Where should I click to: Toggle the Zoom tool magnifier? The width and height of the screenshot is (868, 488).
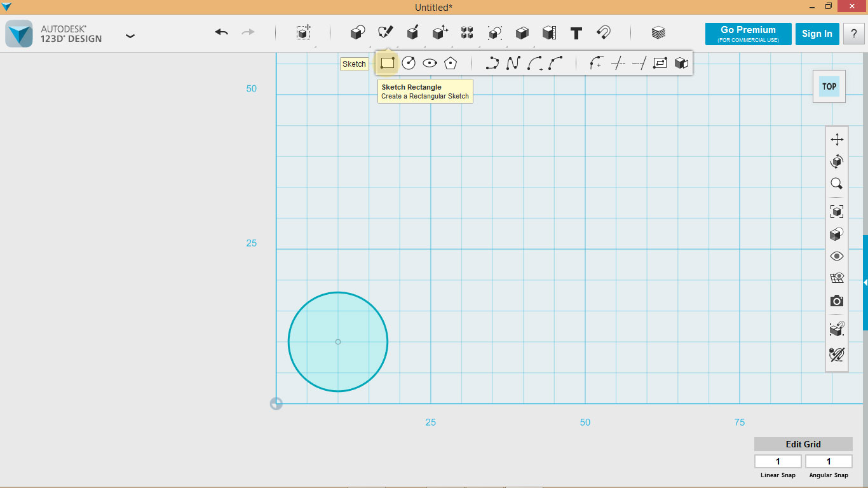[836, 183]
